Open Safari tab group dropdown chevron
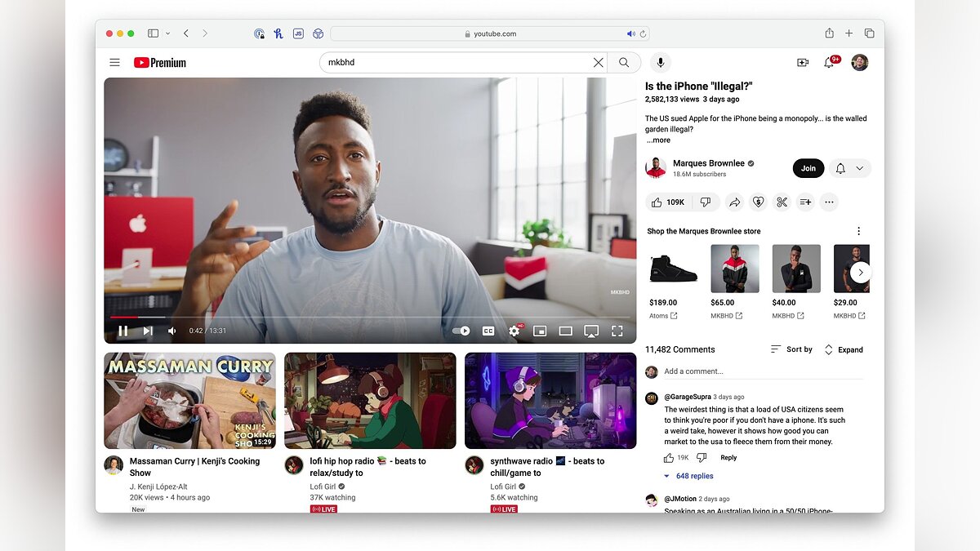This screenshot has height=551, width=980. [168, 33]
